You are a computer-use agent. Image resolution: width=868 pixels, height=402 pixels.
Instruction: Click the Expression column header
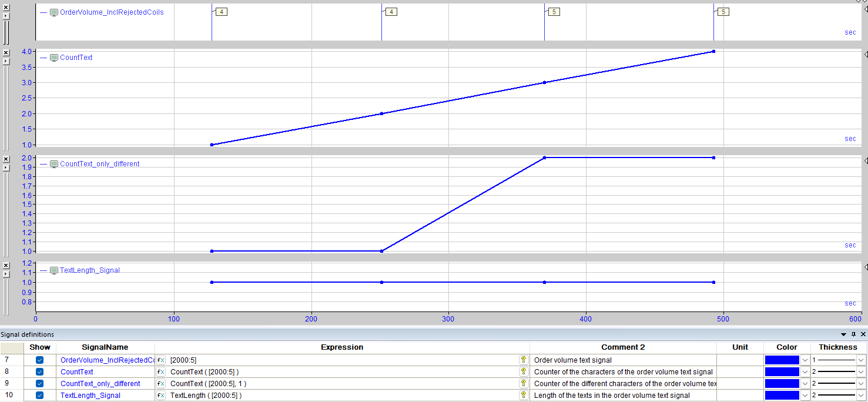click(342, 347)
